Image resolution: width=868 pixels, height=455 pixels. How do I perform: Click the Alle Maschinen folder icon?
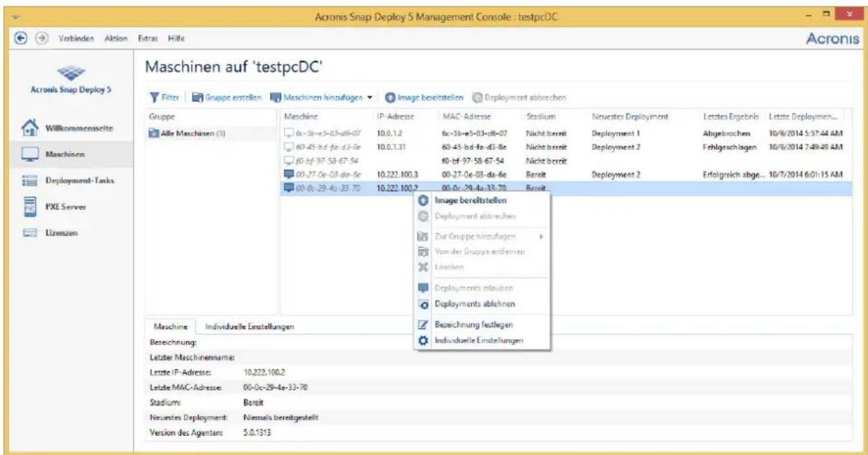coord(154,134)
